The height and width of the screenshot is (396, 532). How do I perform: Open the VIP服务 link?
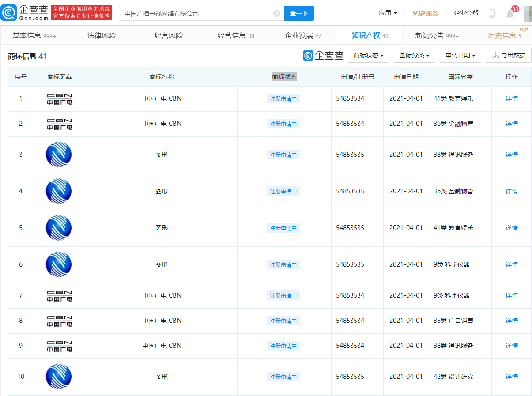(x=425, y=13)
